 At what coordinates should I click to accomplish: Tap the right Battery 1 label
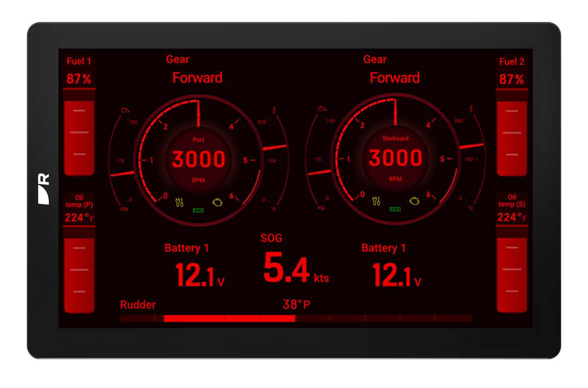384,248
